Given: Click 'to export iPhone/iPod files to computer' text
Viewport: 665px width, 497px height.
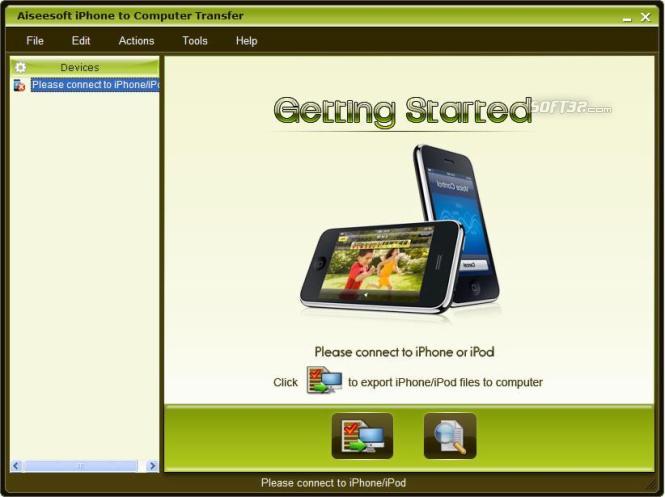Looking at the screenshot, I should [x=445, y=383].
